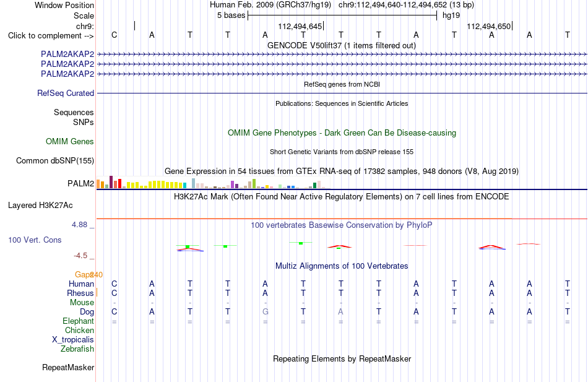The width and height of the screenshot is (588, 382).
Task: Click the 'Click to complement -->' label
Action: pos(51,36)
